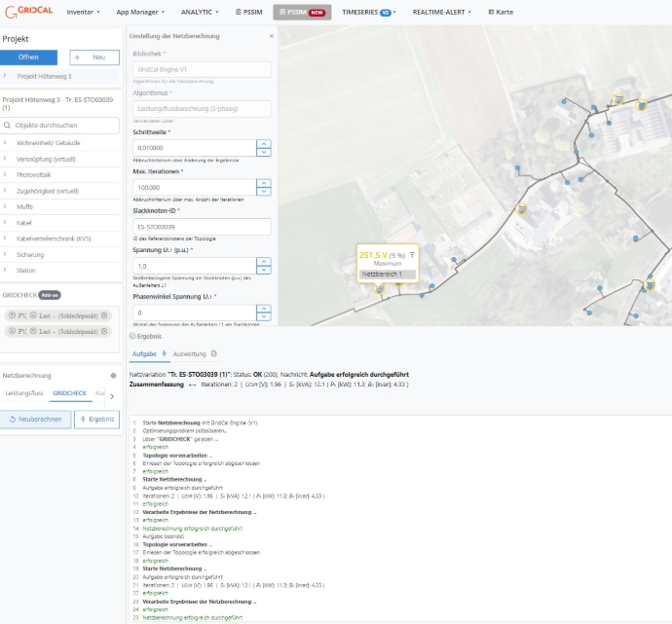The height and width of the screenshot is (624, 672).
Task: Select the Leistungsfluss tab
Action: [x=24, y=394]
